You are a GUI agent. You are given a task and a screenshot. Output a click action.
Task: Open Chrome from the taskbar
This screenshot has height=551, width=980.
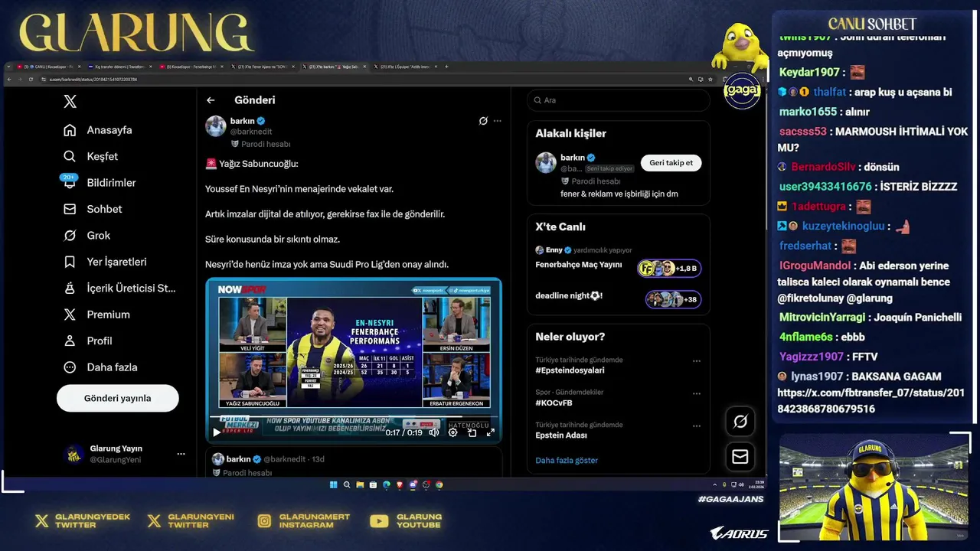point(439,484)
